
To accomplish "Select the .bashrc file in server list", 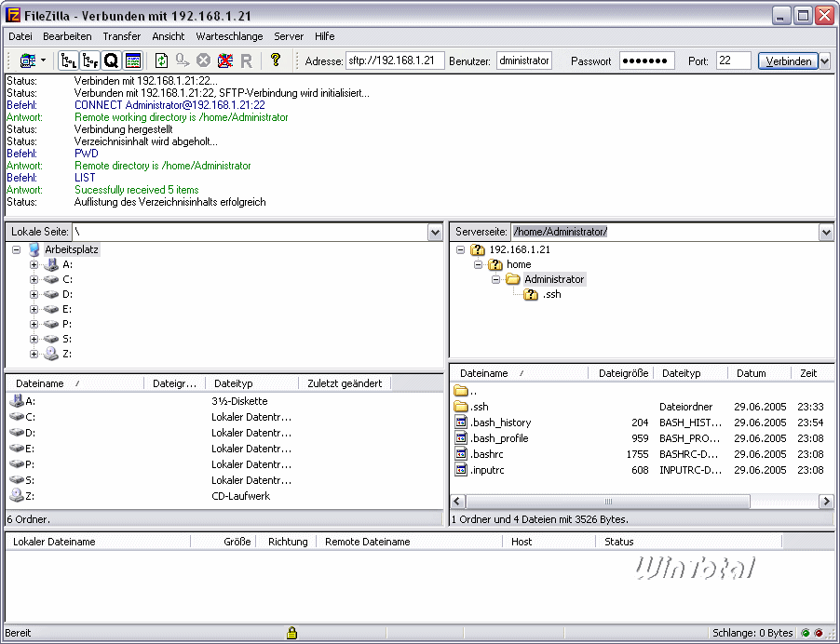I will click(487, 454).
